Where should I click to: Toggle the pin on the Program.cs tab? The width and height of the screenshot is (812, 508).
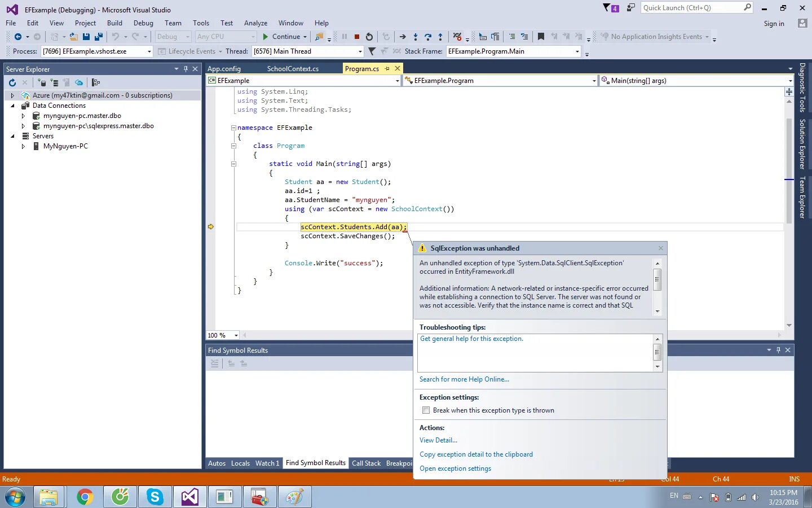pos(387,68)
